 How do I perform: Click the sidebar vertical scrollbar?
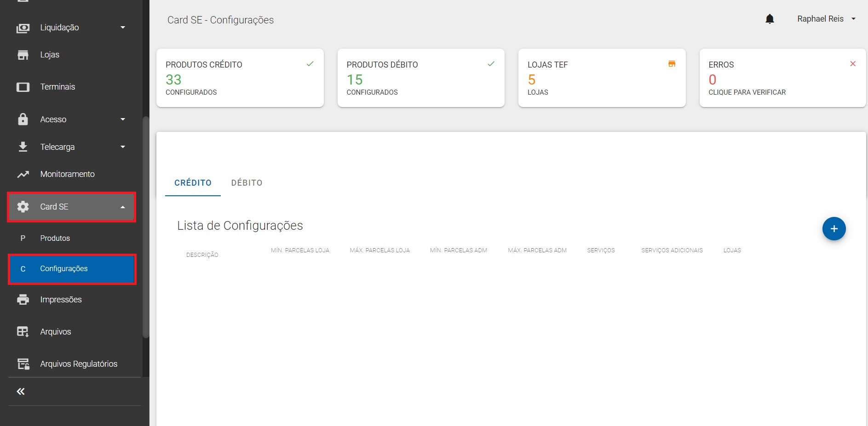[x=146, y=227]
